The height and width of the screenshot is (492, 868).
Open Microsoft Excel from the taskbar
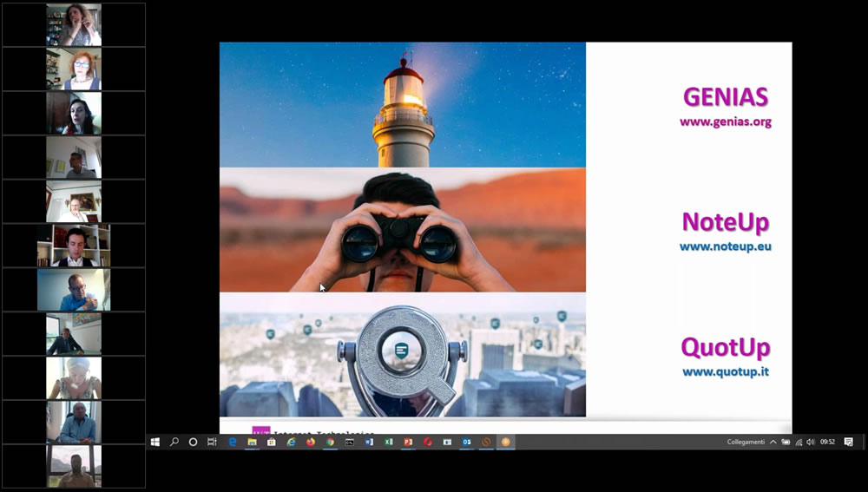tap(389, 442)
